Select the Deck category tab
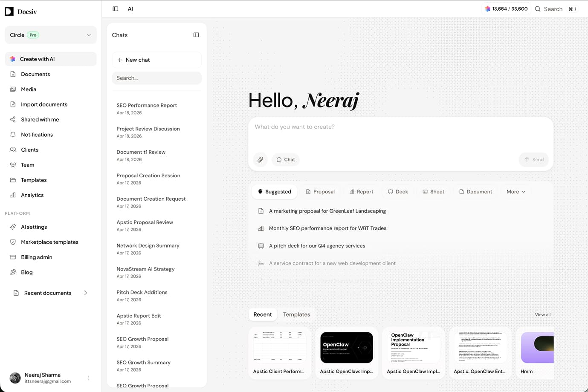The width and height of the screenshot is (588, 392). click(397, 191)
